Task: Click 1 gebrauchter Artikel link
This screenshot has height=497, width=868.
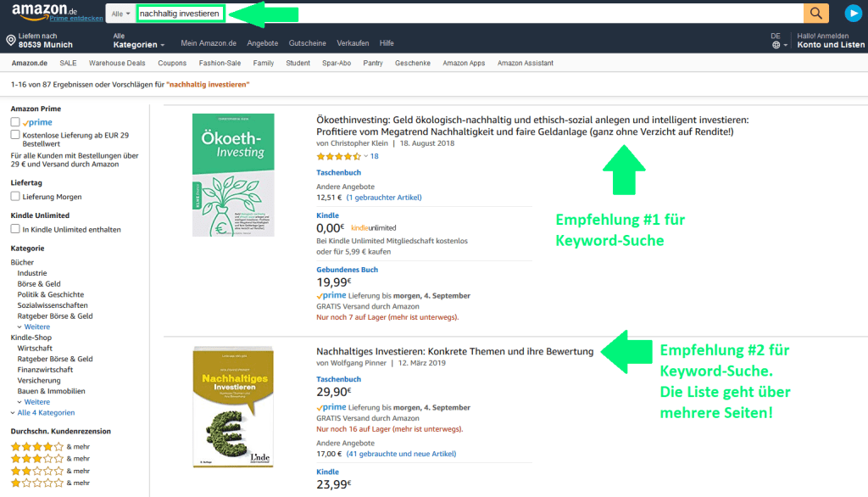Action: [384, 198]
